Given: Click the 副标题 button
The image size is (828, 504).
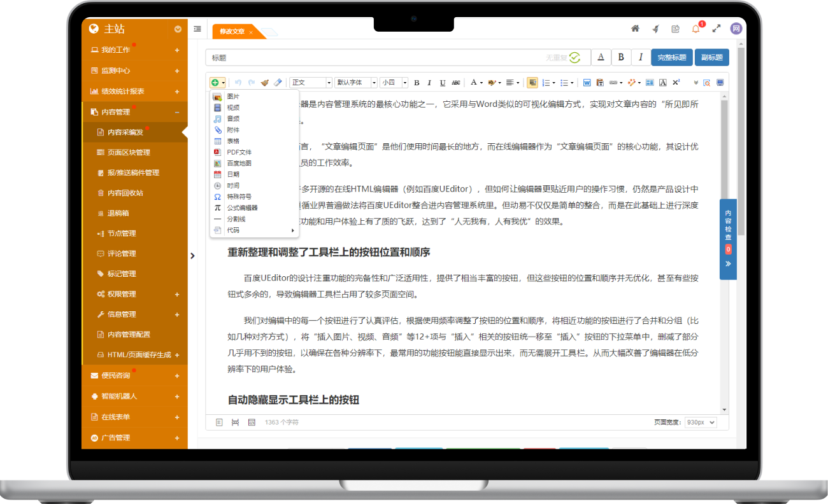Looking at the screenshot, I should coord(711,57).
